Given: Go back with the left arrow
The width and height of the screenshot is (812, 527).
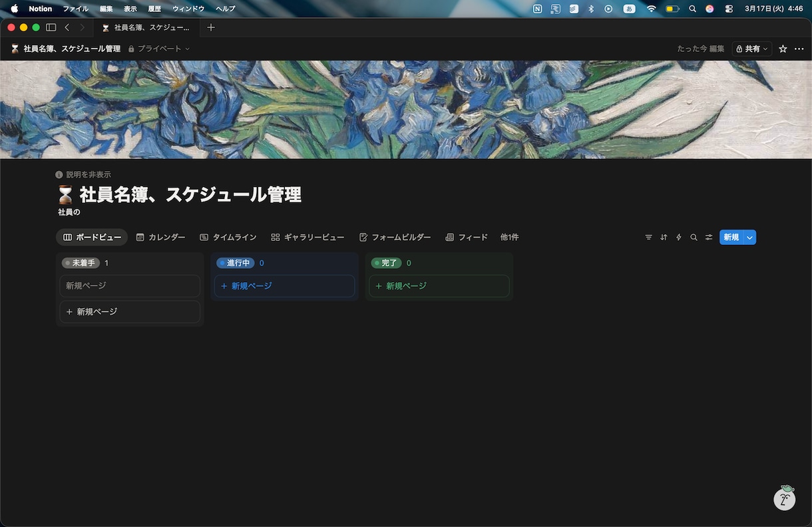Looking at the screenshot, I should [x=67, y=27].
